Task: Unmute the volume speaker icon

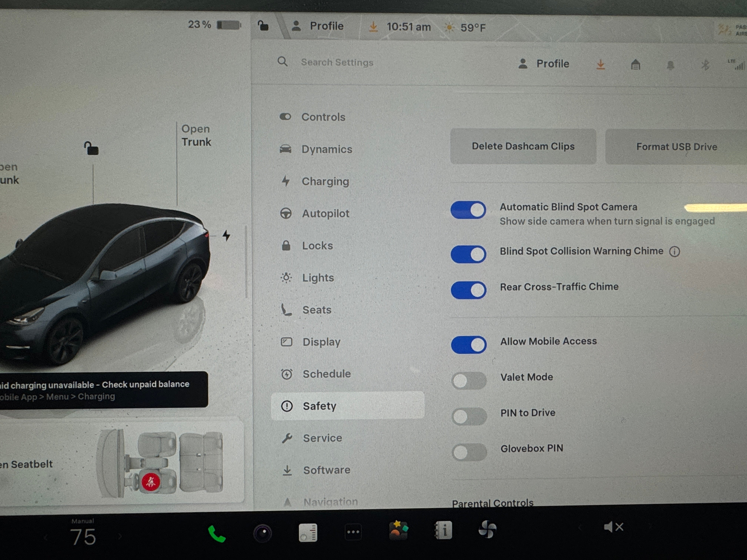Action: click(x=613, y=527)
